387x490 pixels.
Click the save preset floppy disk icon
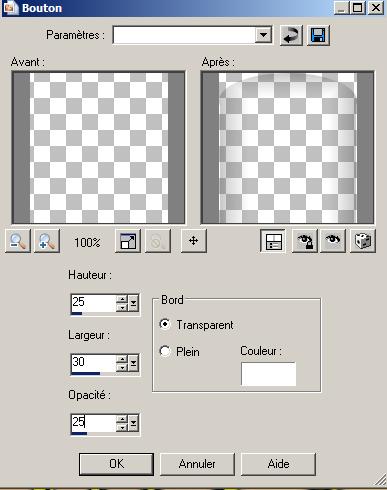(318, 35)
